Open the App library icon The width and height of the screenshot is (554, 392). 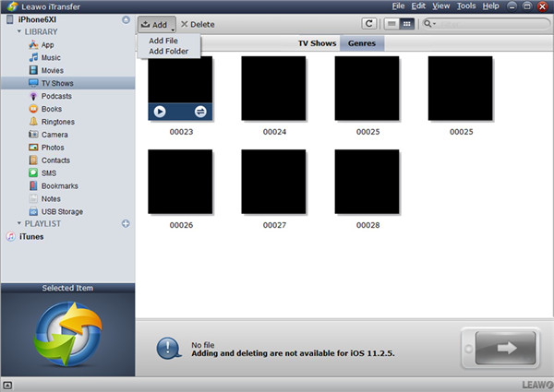33,44
